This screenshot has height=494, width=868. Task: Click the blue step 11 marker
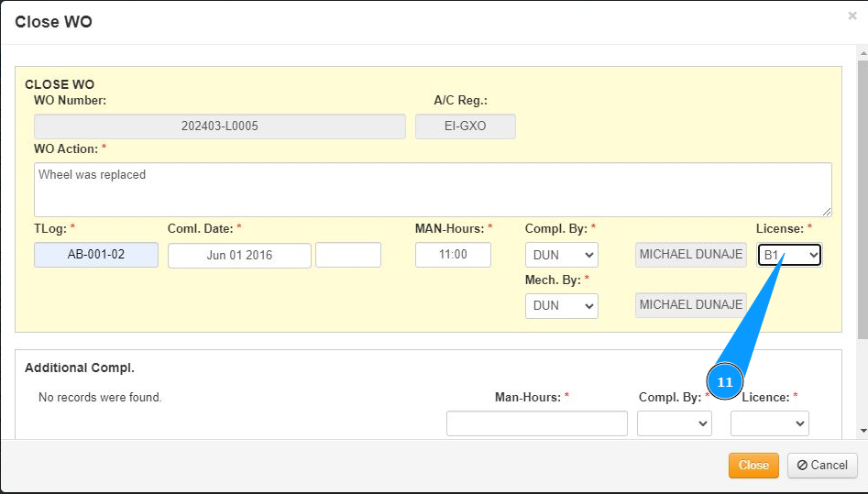coord(725,382)
